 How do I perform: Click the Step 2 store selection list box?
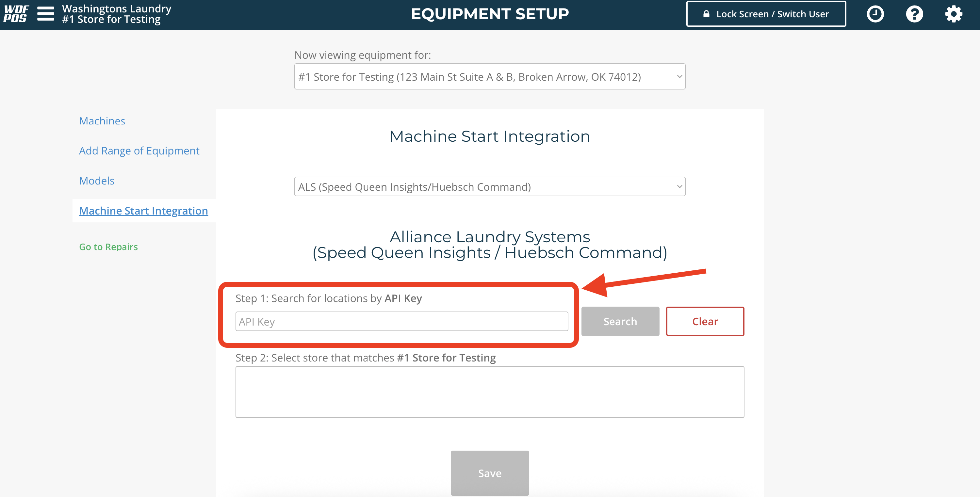point(489,392)
